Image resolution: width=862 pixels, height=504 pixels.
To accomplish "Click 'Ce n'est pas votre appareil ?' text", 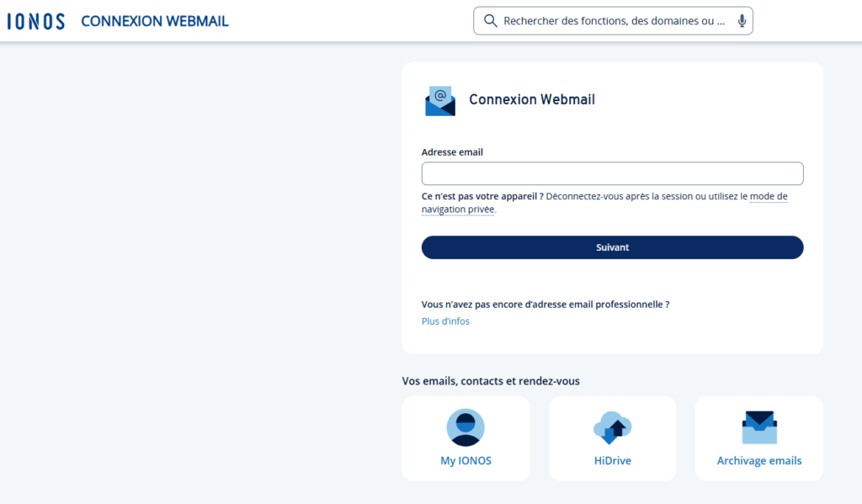I will coord(482,196).
